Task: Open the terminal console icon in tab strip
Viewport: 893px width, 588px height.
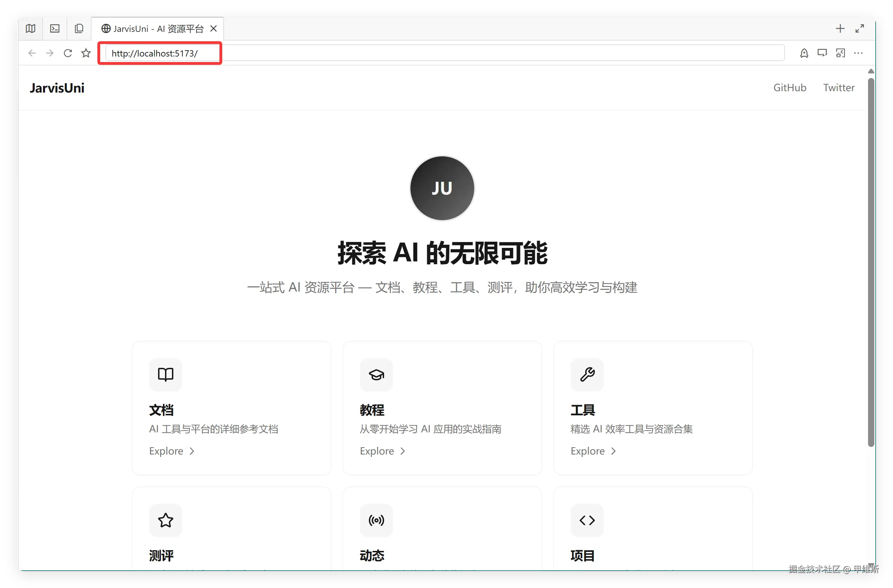Action: point(55,28)
